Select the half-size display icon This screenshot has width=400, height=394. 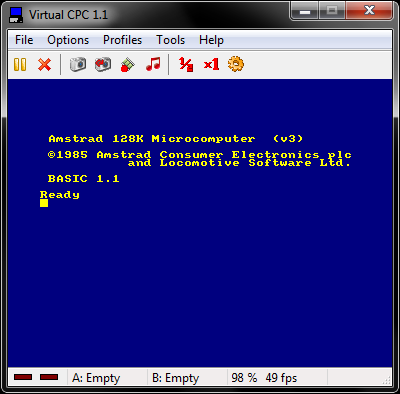click(x=186, y=64)
